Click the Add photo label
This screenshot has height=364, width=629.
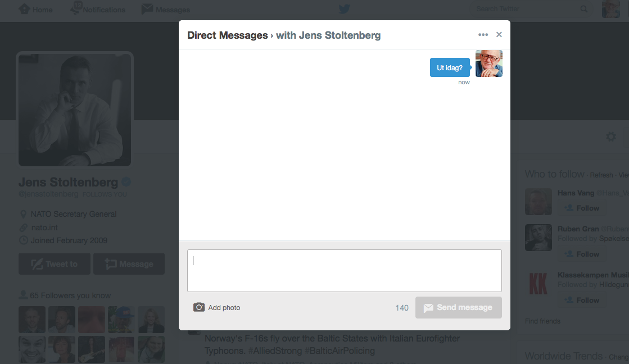pos(224,308)
